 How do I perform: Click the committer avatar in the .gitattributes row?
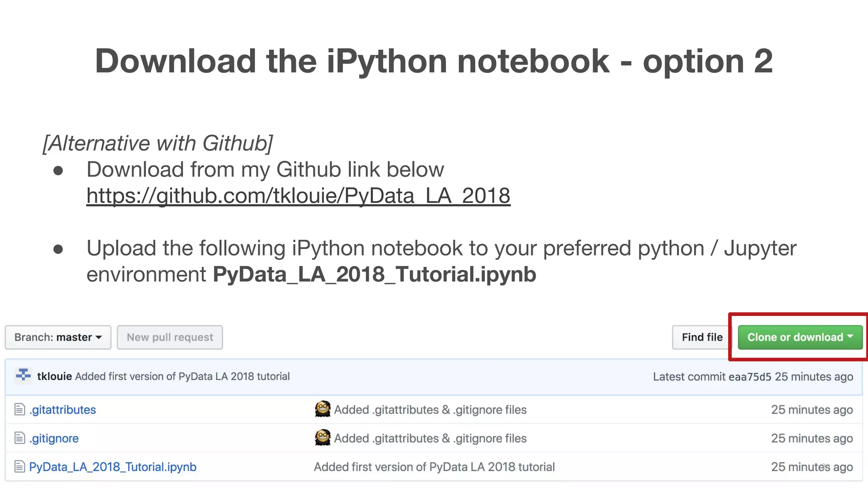pyautogui.click(x=323, y=409)
